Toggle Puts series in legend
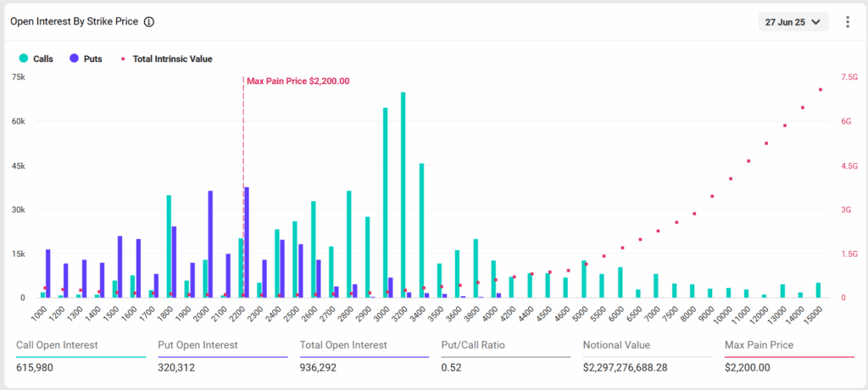The image size is (868, 390). pos(86,58)
